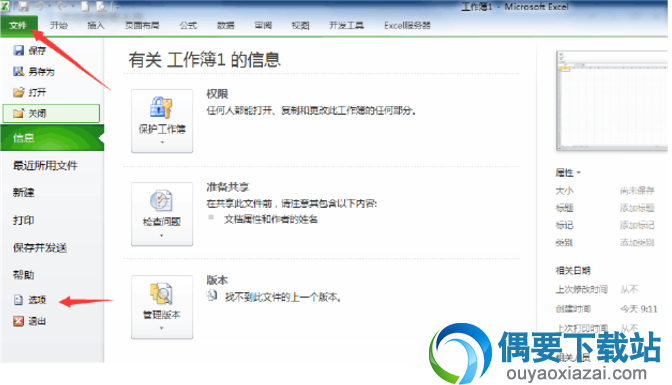Open 保存并发送 options
This screenshot has width=672, height=385.
(x=40, y=247)
